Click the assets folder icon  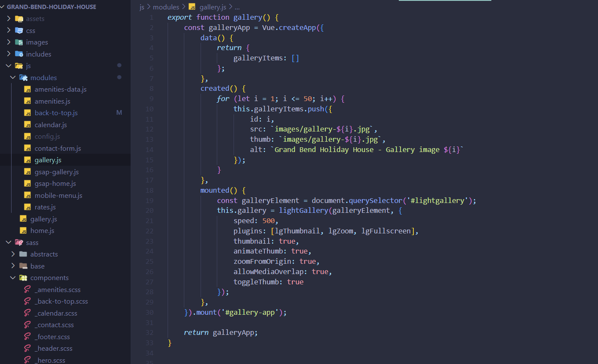(19, 19)
